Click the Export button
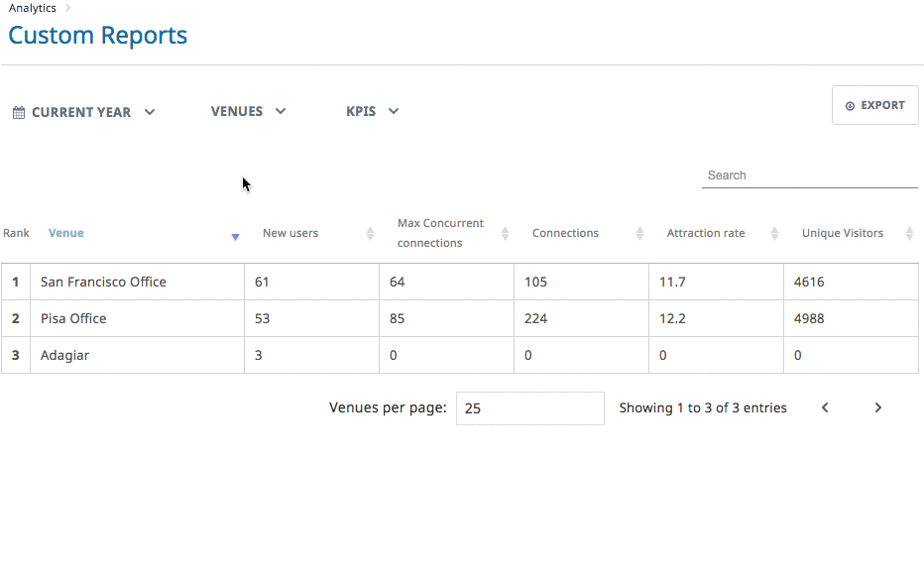 point(874,105)
